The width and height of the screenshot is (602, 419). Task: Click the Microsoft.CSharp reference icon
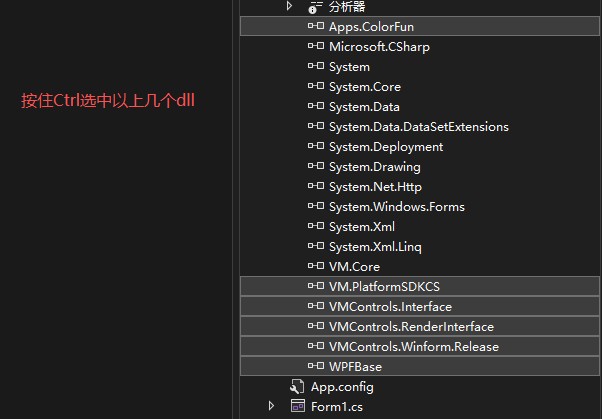[x=315, y=47]
